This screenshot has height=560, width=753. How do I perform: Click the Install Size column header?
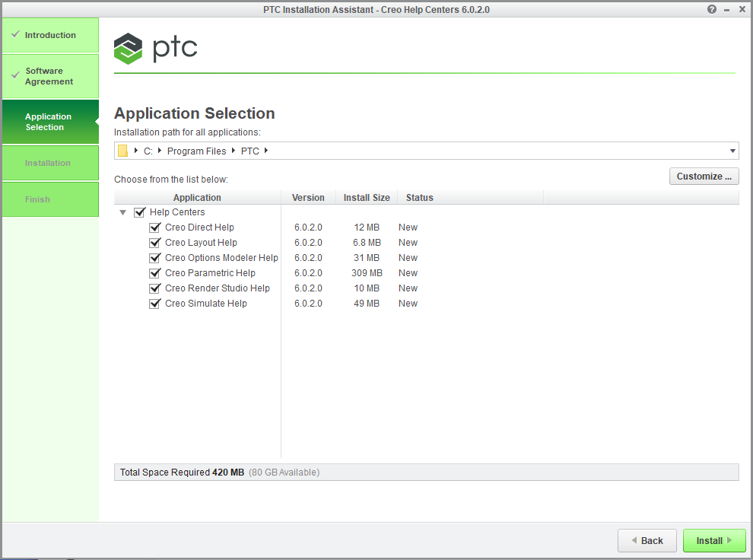[367, 198]
